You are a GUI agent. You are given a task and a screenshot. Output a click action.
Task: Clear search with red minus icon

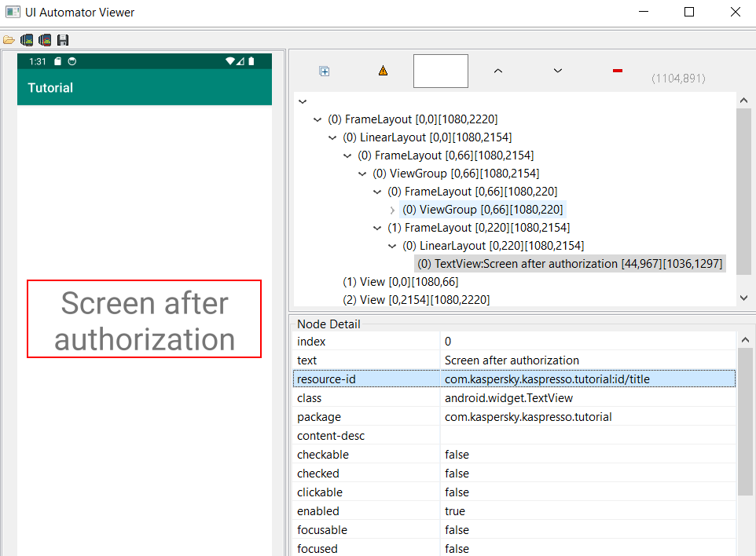point(618,71)
